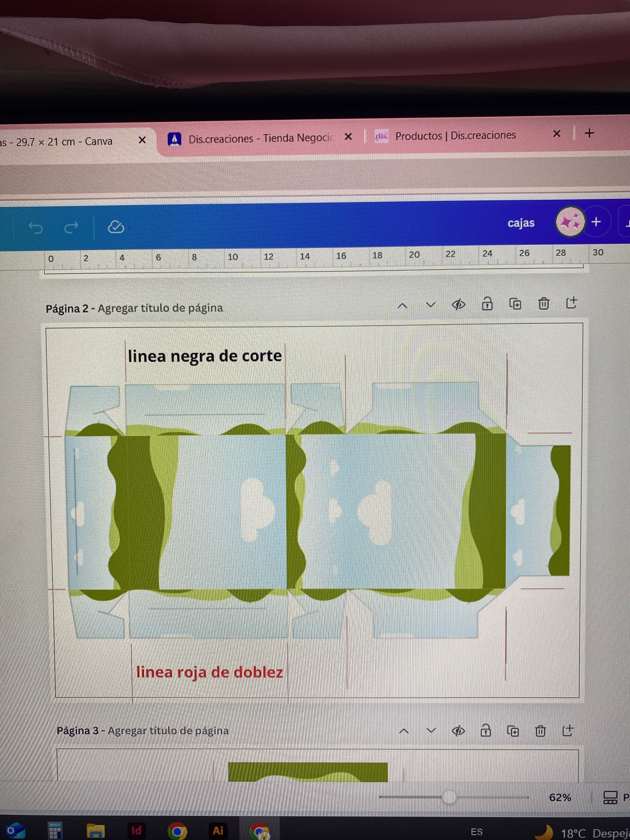Move Página 3 down with chevron
Viewport: 630px width, 840px height.
click(431, 731)
